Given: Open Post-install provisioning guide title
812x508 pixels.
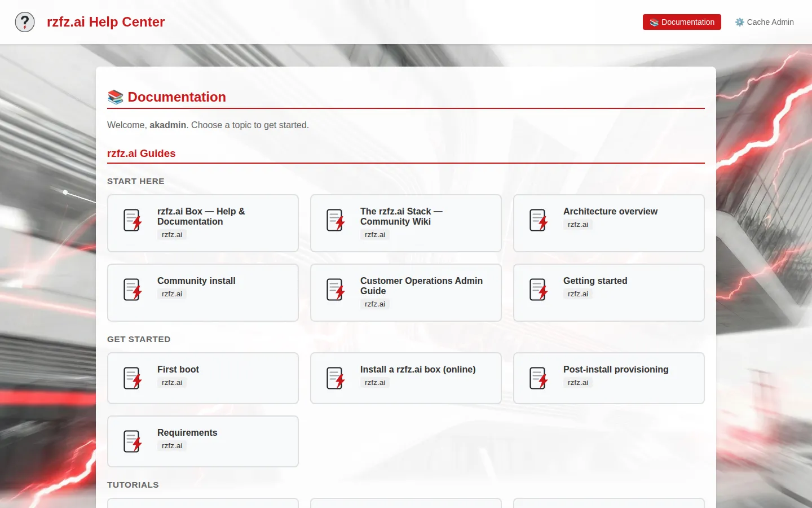Looking at the screenshot, I should tap(616, 369).
